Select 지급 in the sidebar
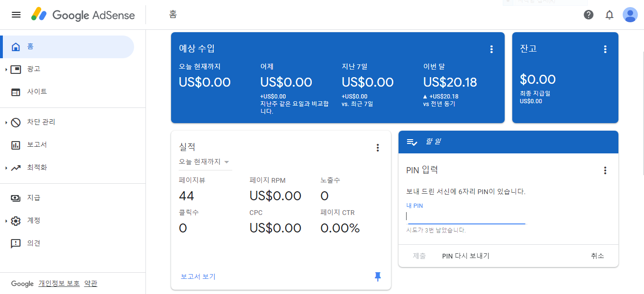The height and width of the screenshot is (294, 644). pyautogui.click(x=67, y=198)
